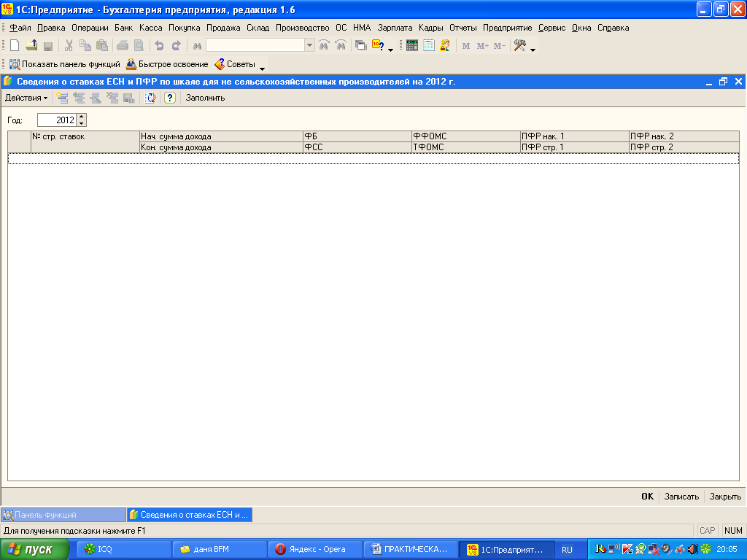Click the Год input field showing 2012
Image resolution: width=747 pixels, height=560 pixels.
(x=57, y=120)
